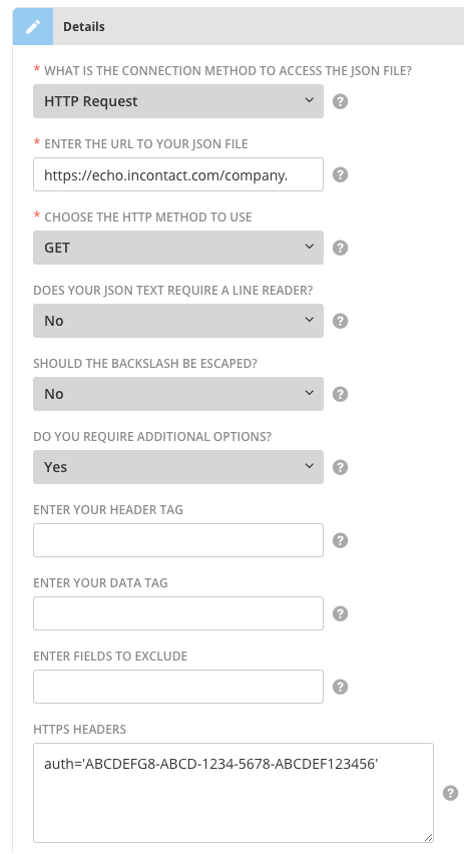Click the HTTPS headers text area

coord(234,792)
